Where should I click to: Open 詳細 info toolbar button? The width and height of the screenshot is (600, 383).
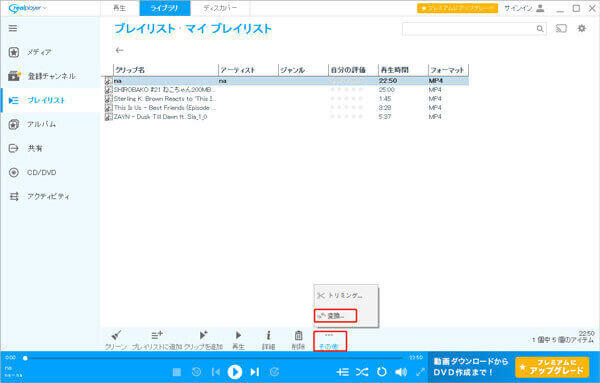268,340
